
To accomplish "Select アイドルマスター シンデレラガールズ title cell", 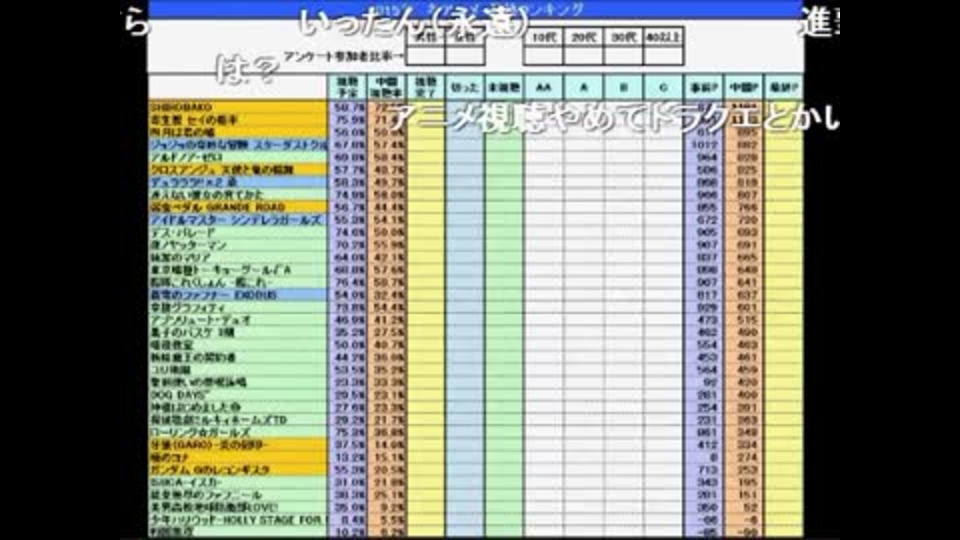I will [x=238, y=220].
